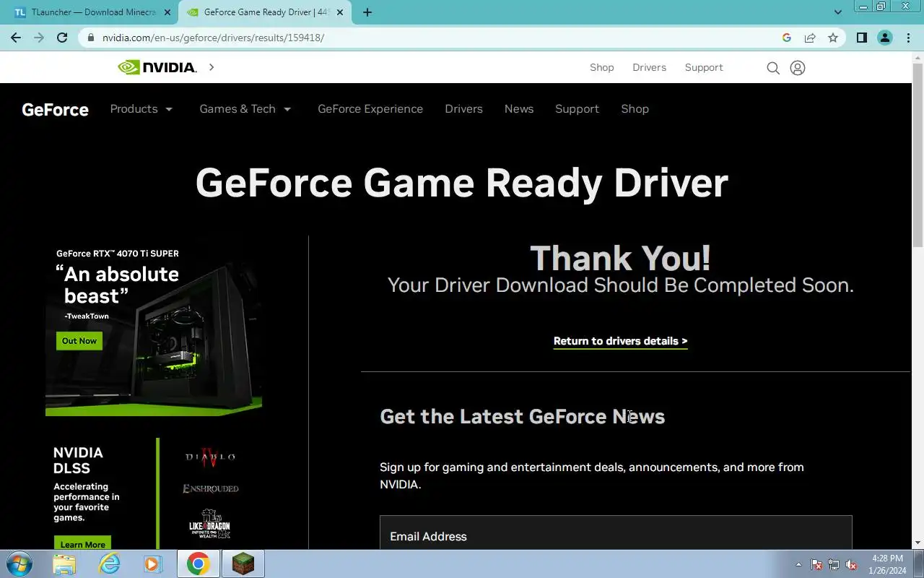Open Internet Explorer from taskbar
The image size is (924, 578).
pyautogui.click(x=110, y=564)
